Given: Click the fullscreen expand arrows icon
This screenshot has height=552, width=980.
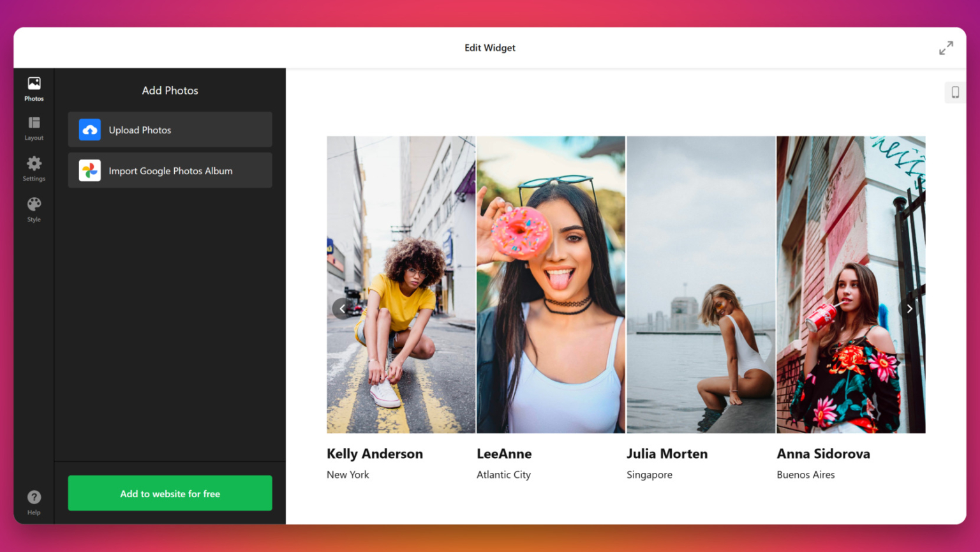Looking at the screenshot, I should pos(946,47).
